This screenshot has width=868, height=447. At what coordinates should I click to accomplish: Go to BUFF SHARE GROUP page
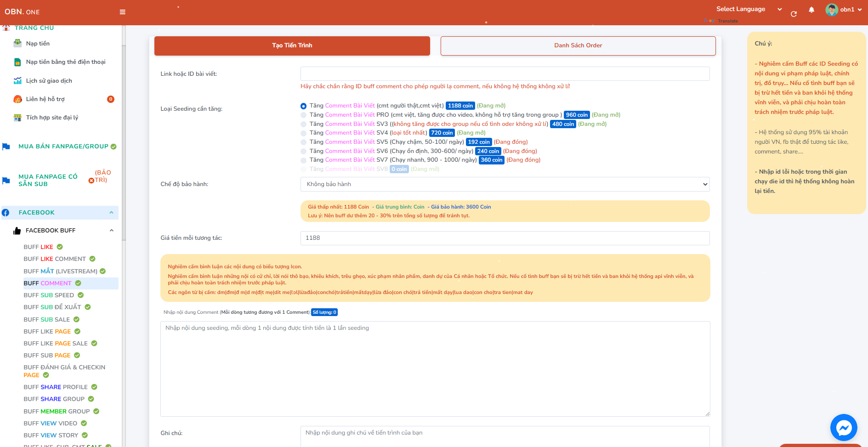tap(54, 399)
